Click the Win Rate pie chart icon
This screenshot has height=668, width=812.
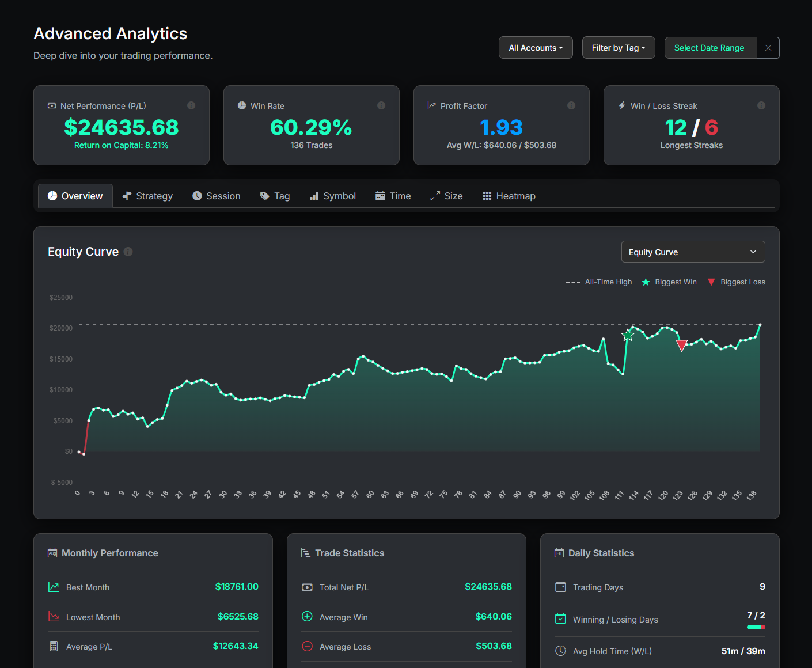(241, 105)
